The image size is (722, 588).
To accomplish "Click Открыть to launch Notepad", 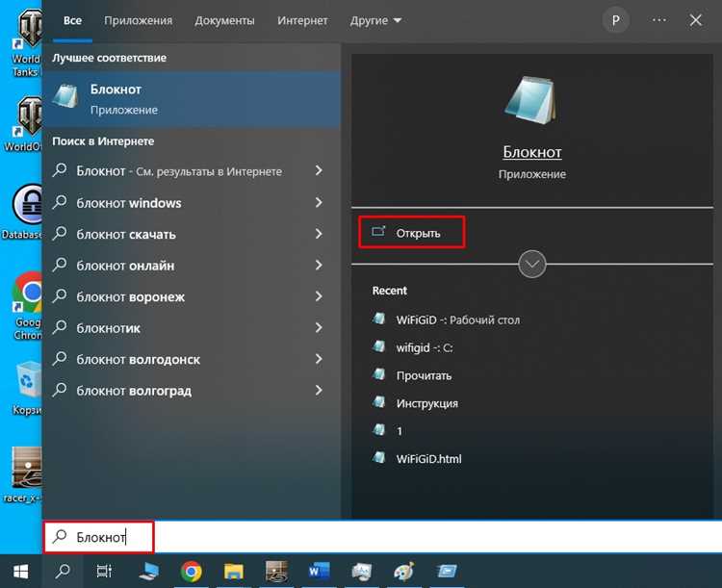I will tap(412, 233).
